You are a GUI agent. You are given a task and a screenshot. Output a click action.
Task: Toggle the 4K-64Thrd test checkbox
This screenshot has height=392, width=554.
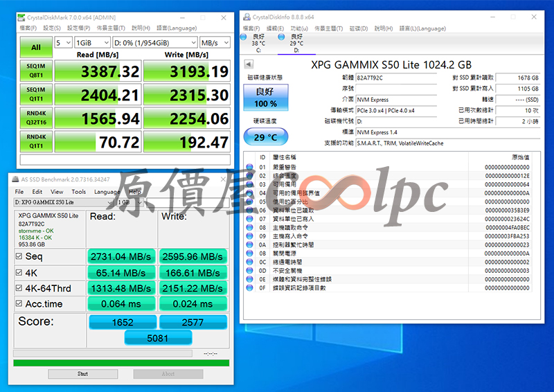click(x=19, y=287)
